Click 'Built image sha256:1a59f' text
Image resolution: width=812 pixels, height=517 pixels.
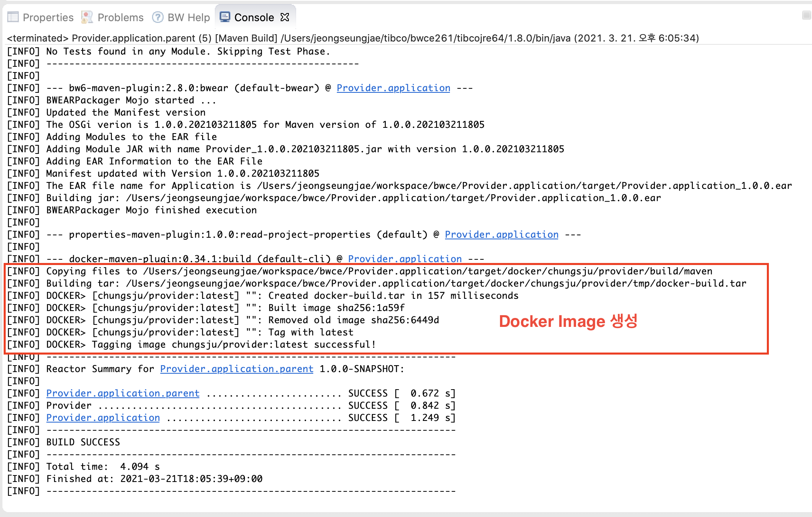pyautogui.click(x=336, y=308)
